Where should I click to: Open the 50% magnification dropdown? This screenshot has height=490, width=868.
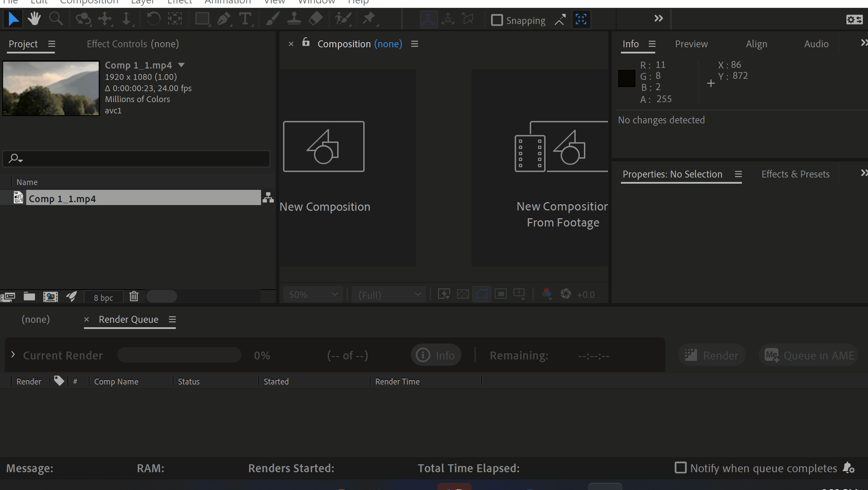[x=313, y=295]
